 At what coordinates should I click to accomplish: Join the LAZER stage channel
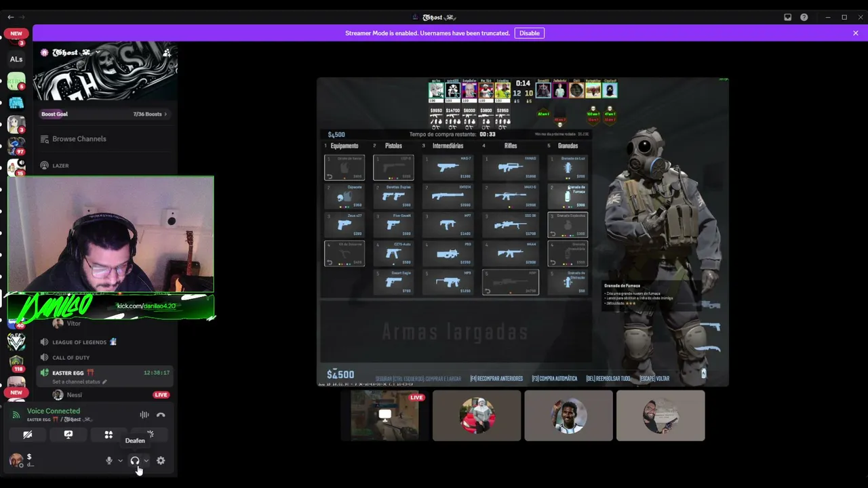[105, 165]
